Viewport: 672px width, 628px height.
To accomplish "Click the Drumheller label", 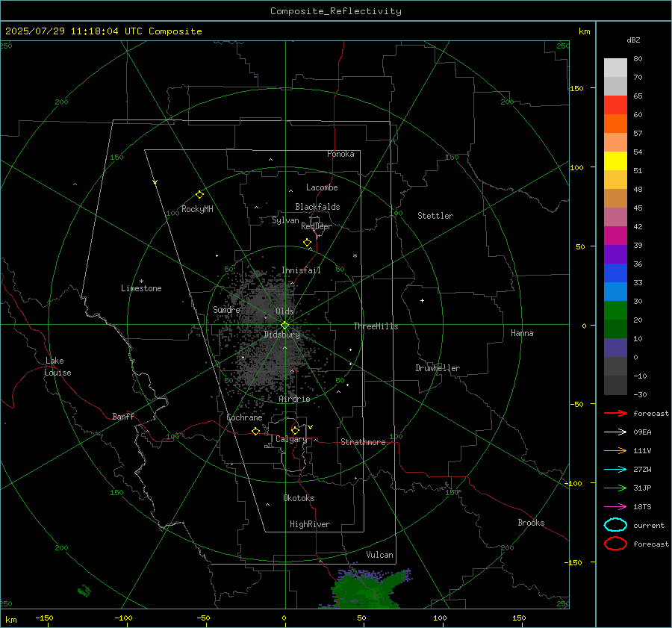I will [x=438, y=368].
